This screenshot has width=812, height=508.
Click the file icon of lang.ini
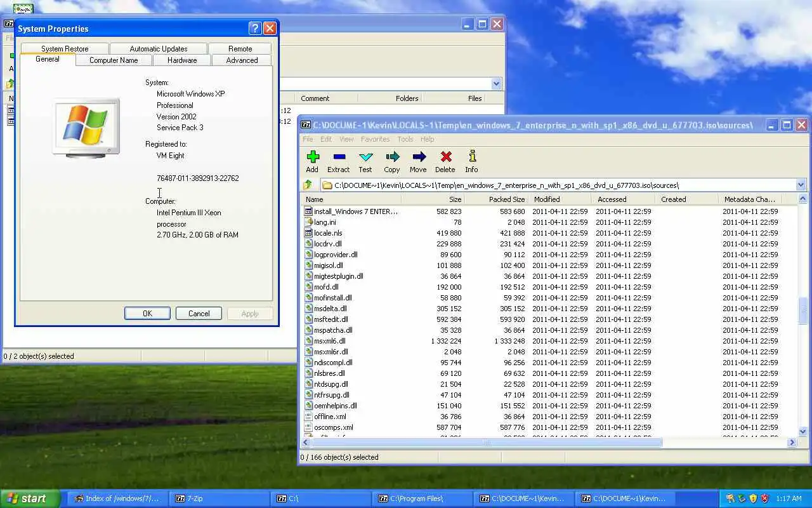(x=309, y=222)
